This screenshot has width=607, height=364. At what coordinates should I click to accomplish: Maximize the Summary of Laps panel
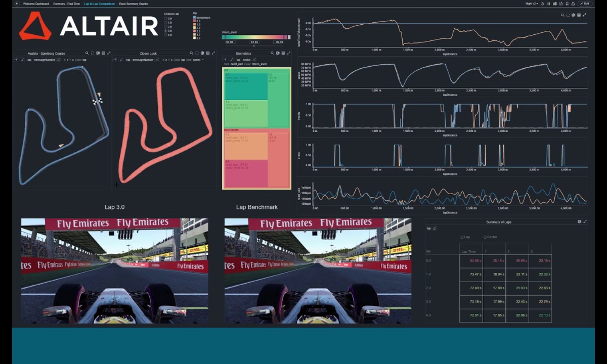(585, 222)
